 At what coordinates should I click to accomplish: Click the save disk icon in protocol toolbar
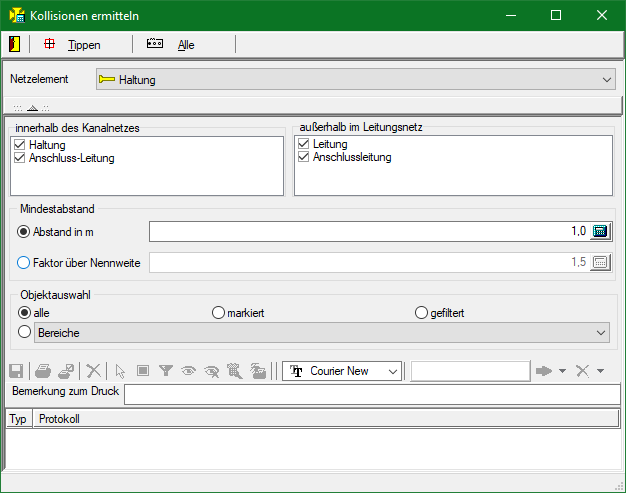coord(16,371)
